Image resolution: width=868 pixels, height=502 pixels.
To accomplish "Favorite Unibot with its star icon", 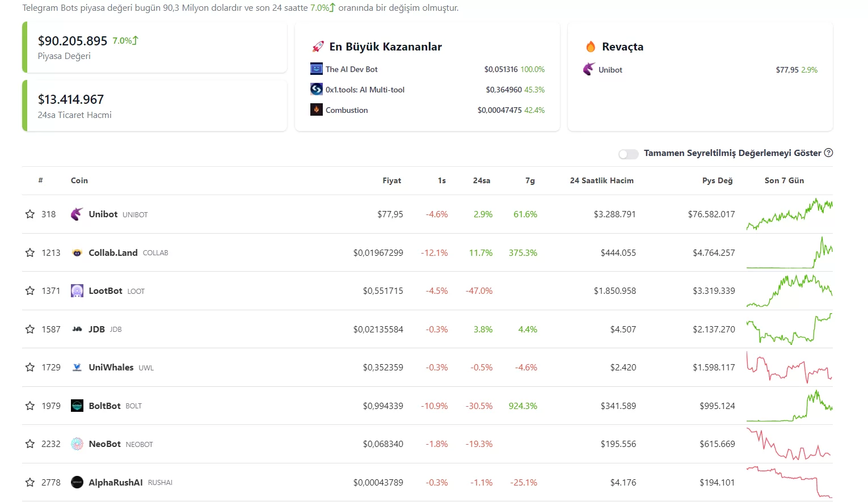I will pos(30,214).
